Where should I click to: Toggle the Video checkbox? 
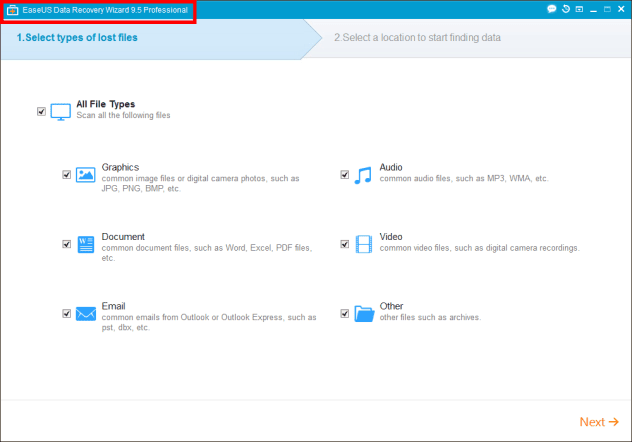345,244
